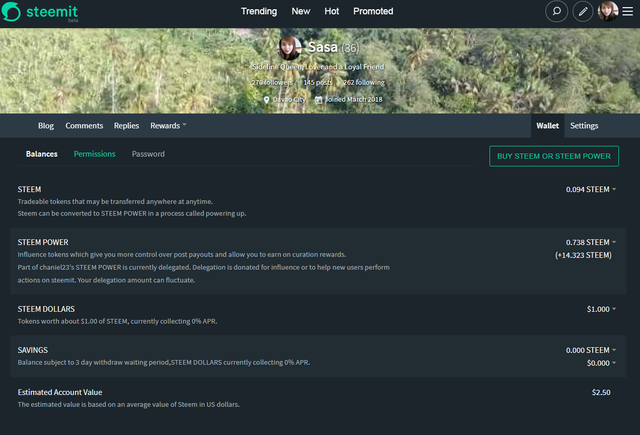Open the hamburger menu icon
Viewport: 640px width, 435px height.
click(628, 11)
